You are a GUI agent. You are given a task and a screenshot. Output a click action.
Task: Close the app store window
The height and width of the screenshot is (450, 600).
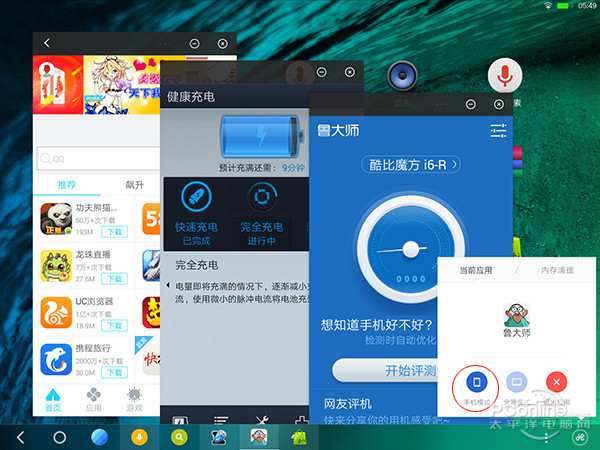[x=222, y=44]
